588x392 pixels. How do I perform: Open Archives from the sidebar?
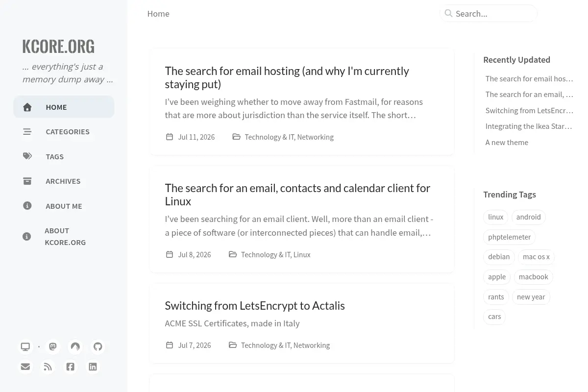[x=64, y=181]
